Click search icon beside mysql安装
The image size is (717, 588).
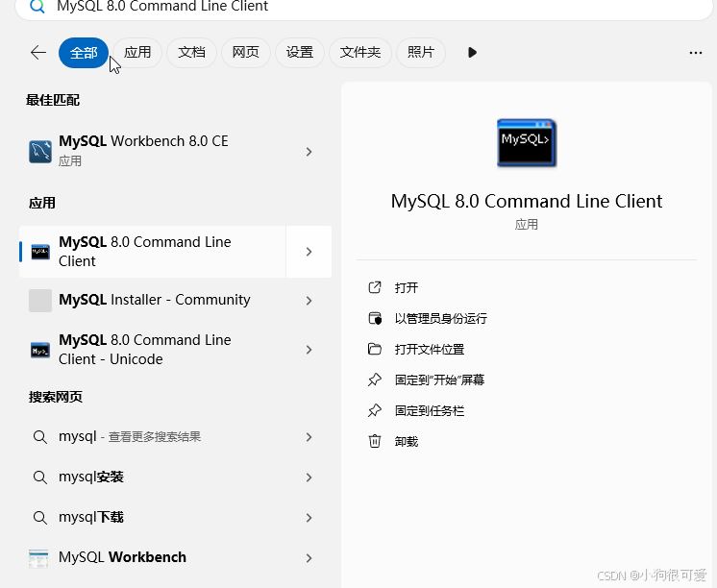[40, 477]
